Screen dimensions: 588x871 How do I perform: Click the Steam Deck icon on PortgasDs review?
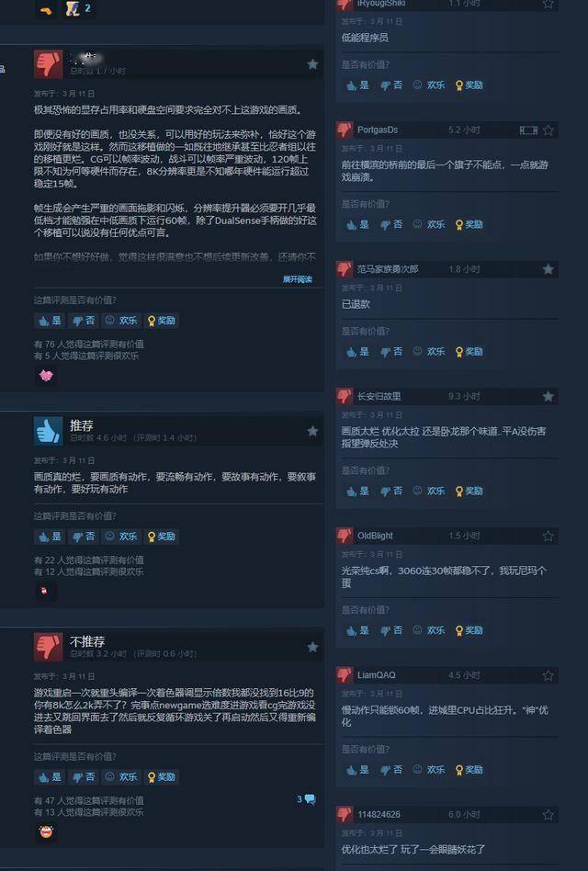pos(528,130)
